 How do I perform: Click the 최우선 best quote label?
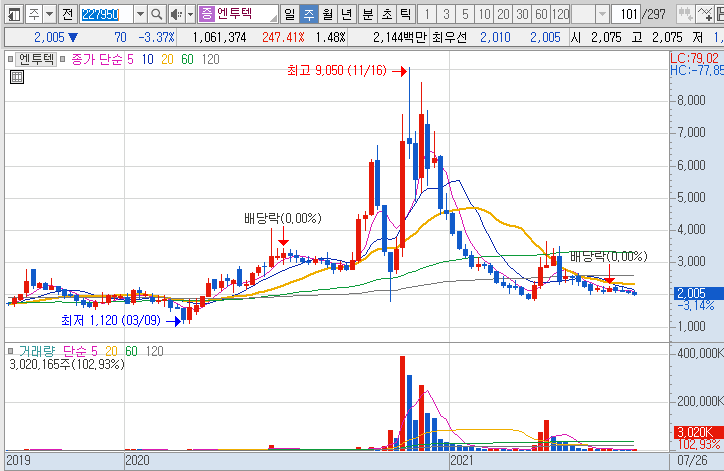(449, 37)
